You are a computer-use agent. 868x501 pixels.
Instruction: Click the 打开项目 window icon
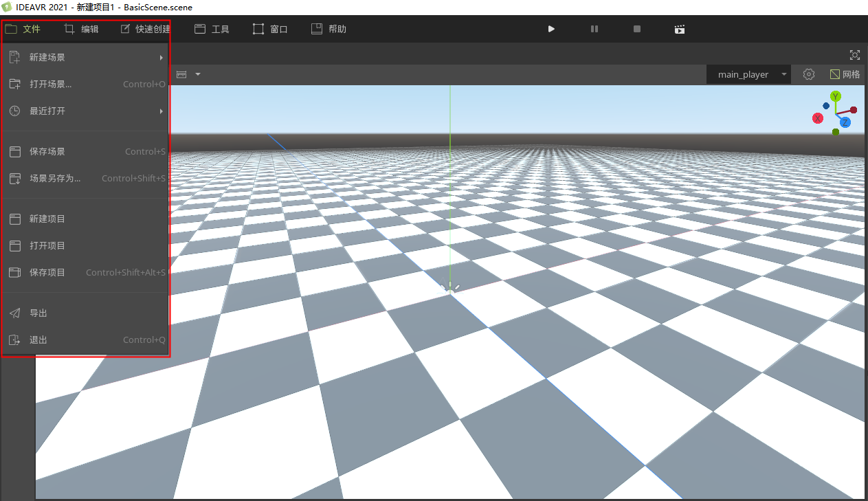[x=15, y=246]
